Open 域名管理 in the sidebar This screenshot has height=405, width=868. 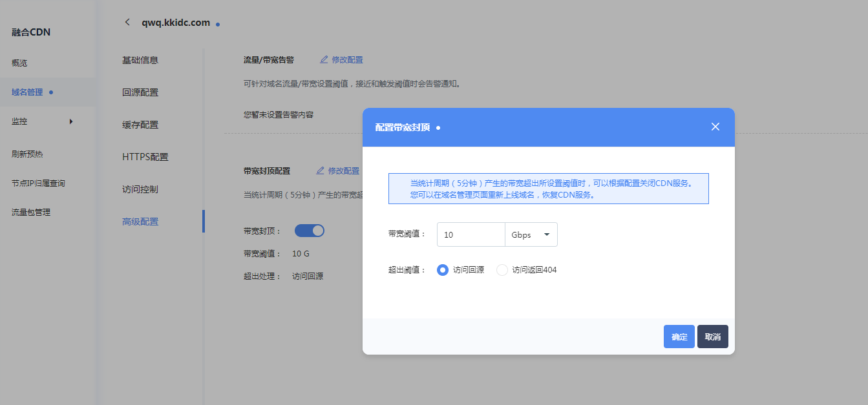tap(27, 92)
